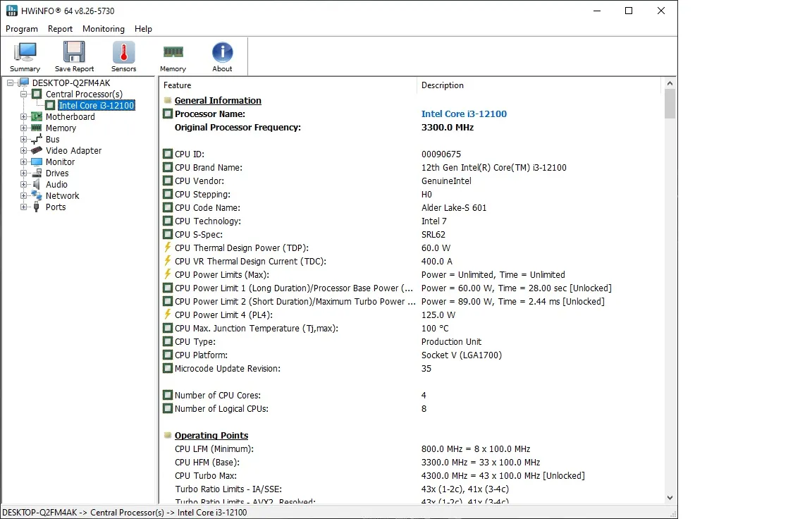
Task: Select the Intel Core i3-12100 tree node
Action: 96,105
